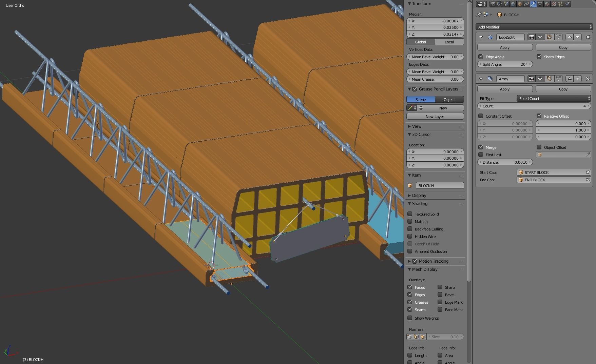Clear the START BLOCK start cap

(x=588, y=172)
